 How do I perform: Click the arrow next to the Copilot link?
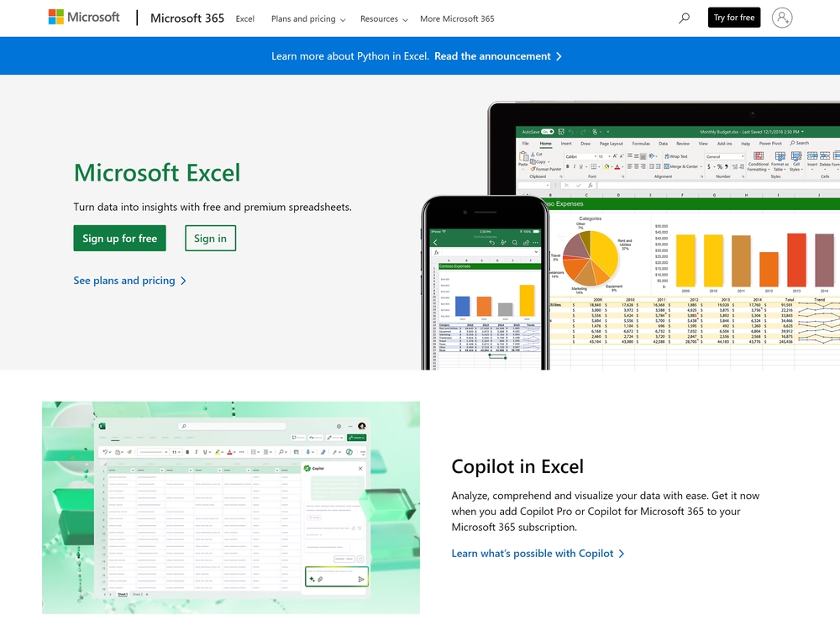[x=622, y=553]
